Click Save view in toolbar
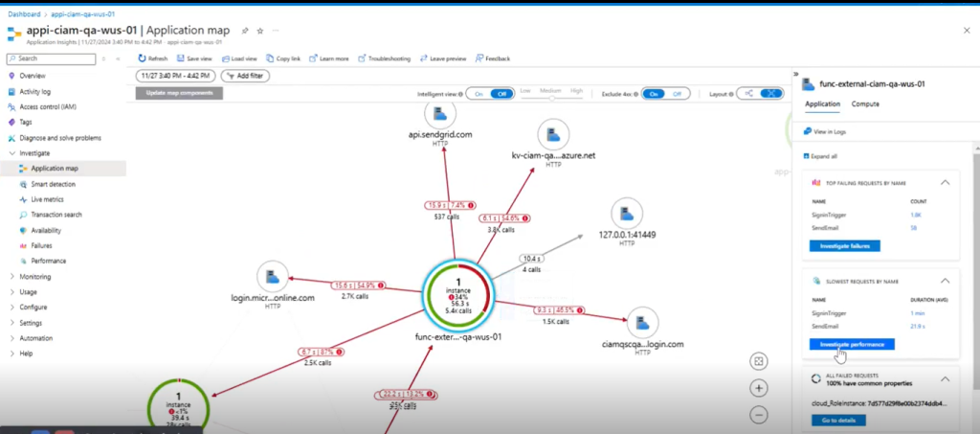Viewport: 980px width, 434px height. (194, 58)
